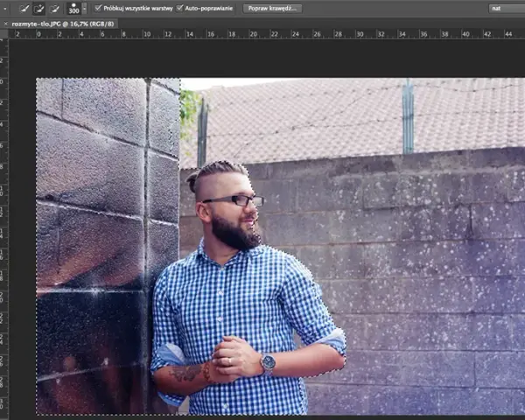The image size is (525, 420).
Task: Select the New selection quick-select mode icon
Action: pyautogui.click(x=24, y=9)
